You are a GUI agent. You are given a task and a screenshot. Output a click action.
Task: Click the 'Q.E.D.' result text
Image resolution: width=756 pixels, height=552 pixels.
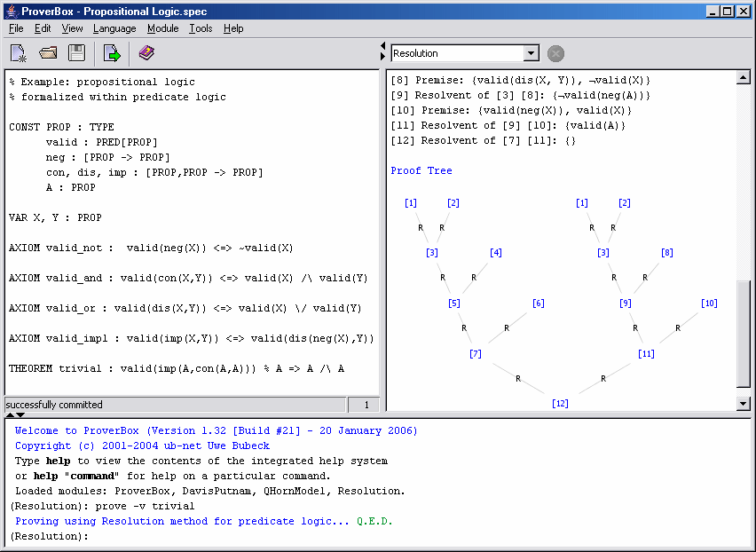(x=374, y=521)
